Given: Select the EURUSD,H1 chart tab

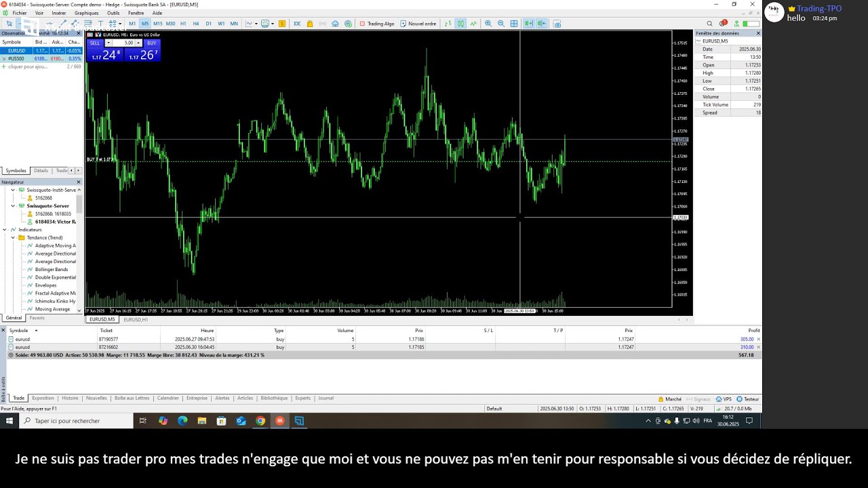Looking at the screenshot, I should click(136, 319).
